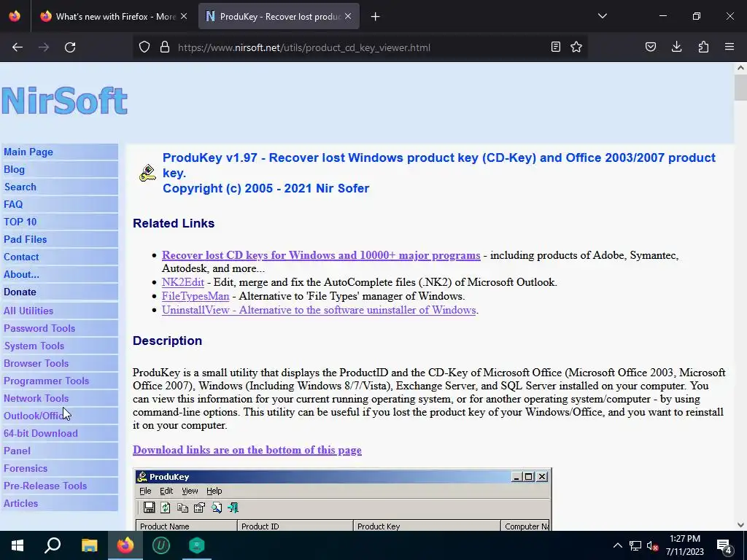Click the copy icon in ProduKey toolbar
Image resolution: width=747 pixels, height=560 pixels.
[182, 507]
